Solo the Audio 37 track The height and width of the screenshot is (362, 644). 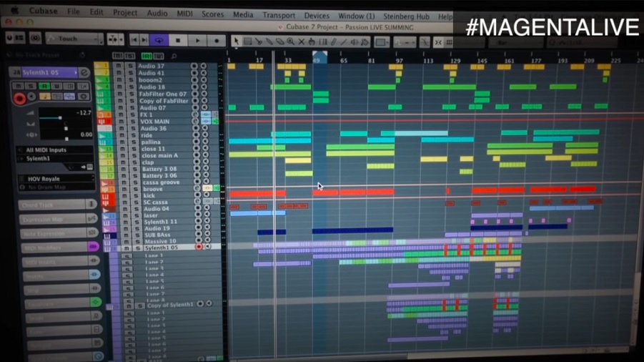[x=130, y=66]
